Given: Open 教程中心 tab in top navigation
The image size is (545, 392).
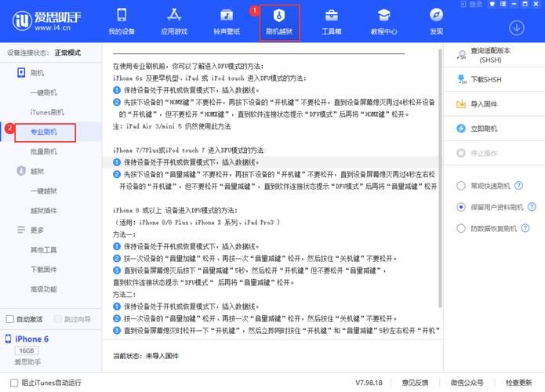Looking at the screenshot, I should (383, 22).
